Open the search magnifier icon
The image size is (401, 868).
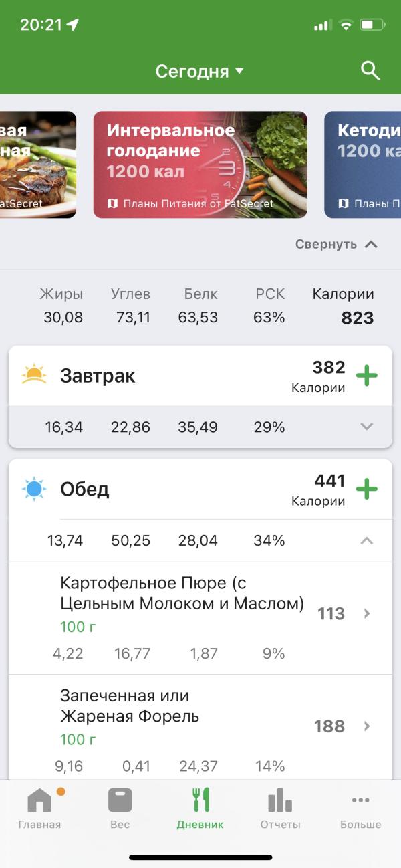coord(370,70)
